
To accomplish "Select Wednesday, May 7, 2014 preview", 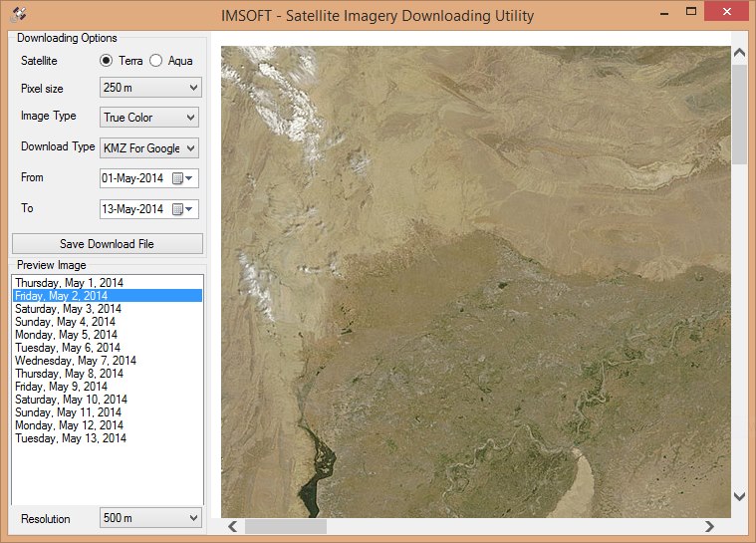I will (x=107, y=361).
